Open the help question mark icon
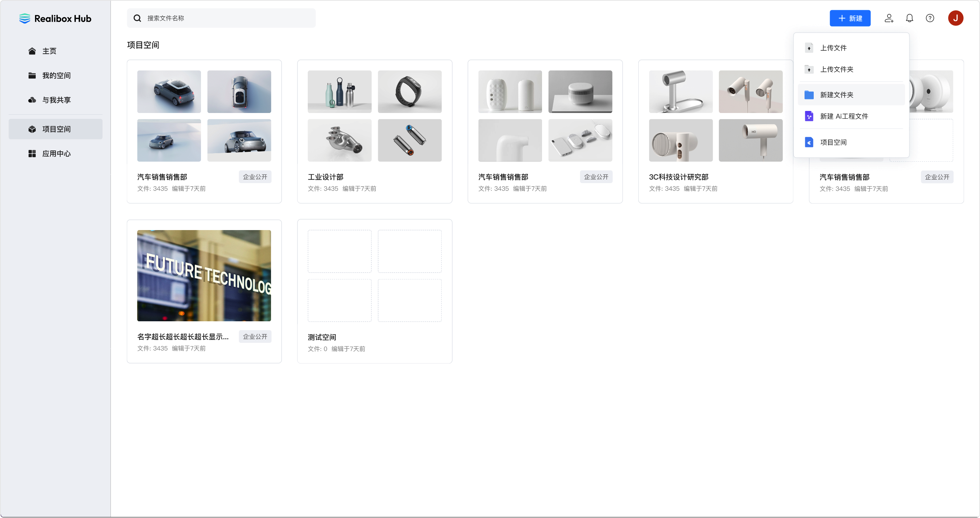 click(x=930, y=18)
